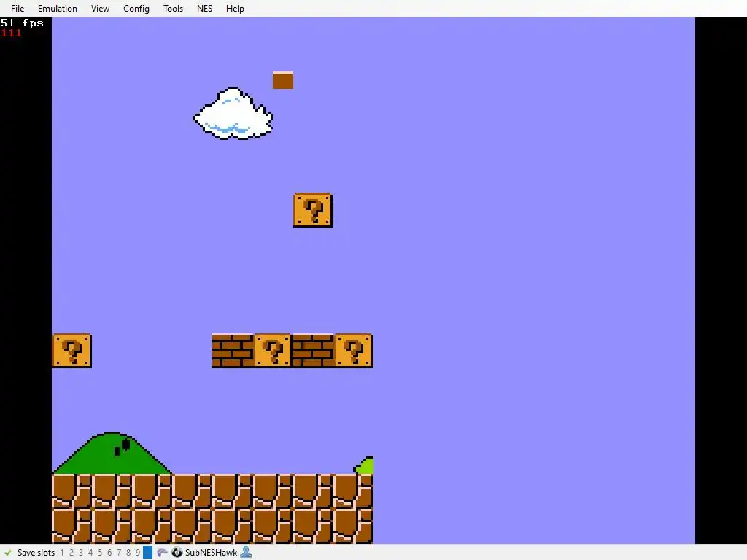Screen dimensions: 747x560
Task: Select save slot 1
Action: pyautogui.click(x=62, y=553)
